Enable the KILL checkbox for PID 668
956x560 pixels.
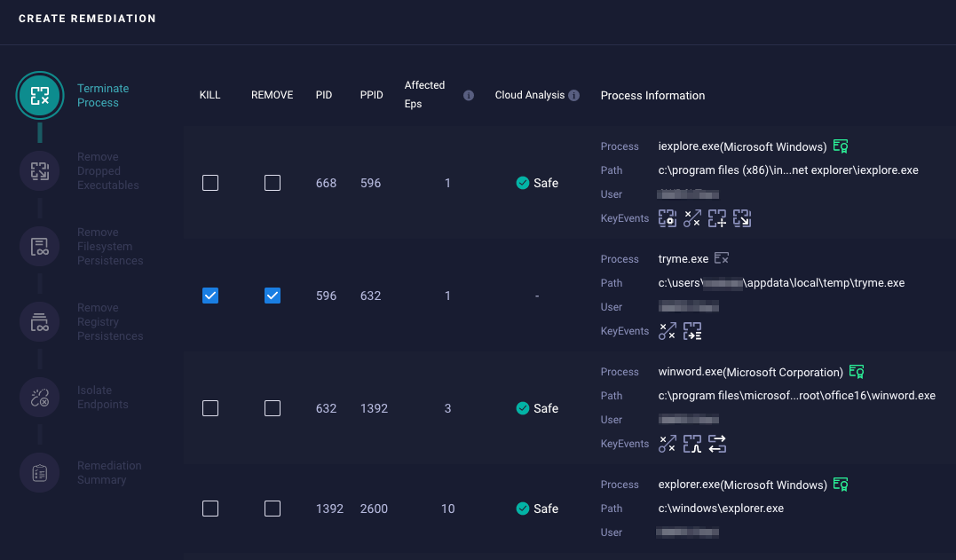pyautogui.click(x=210, y=183)
